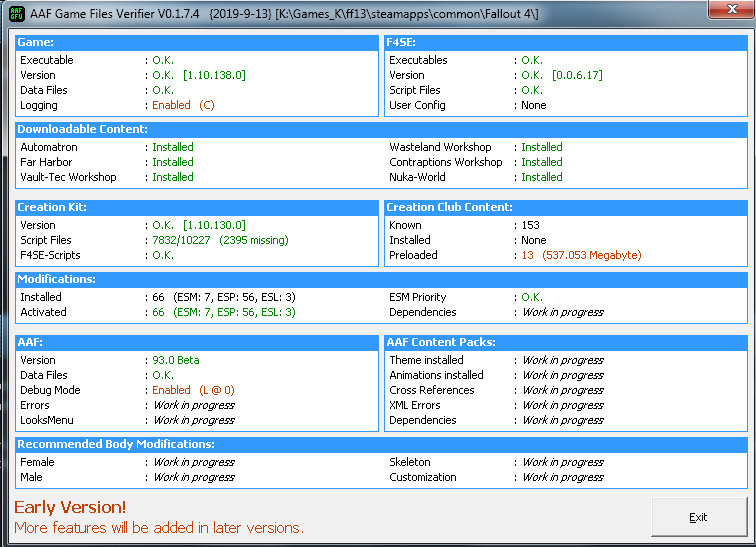Click the AAF Content Packs: header
Image resolution: width=756 pixels, height=547 pixels.
566,342
